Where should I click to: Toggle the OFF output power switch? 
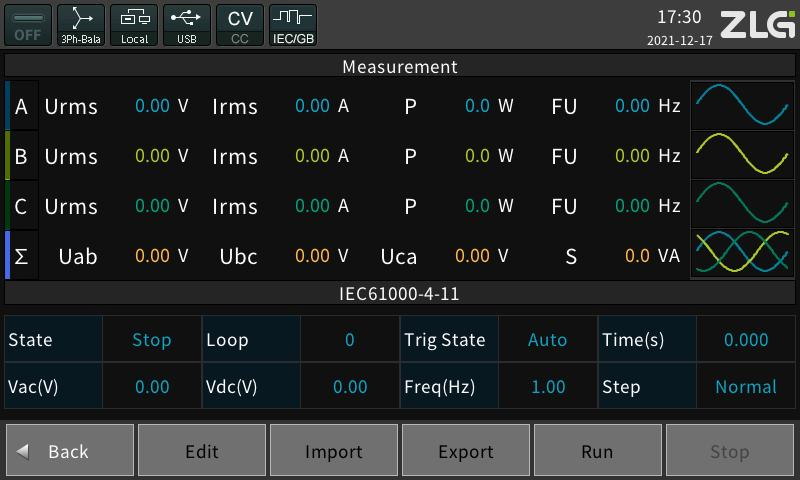pyautogui.click(x=27, y=24)
